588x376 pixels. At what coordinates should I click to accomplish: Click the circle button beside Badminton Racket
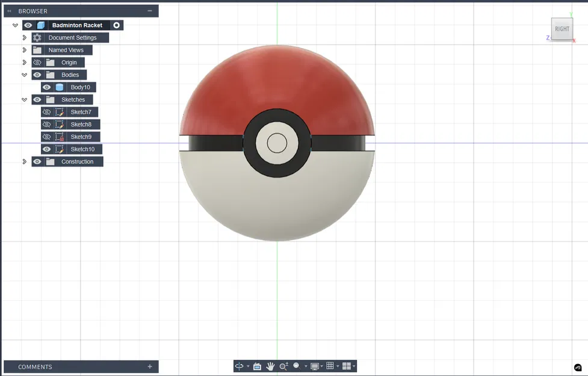(116, 25)
